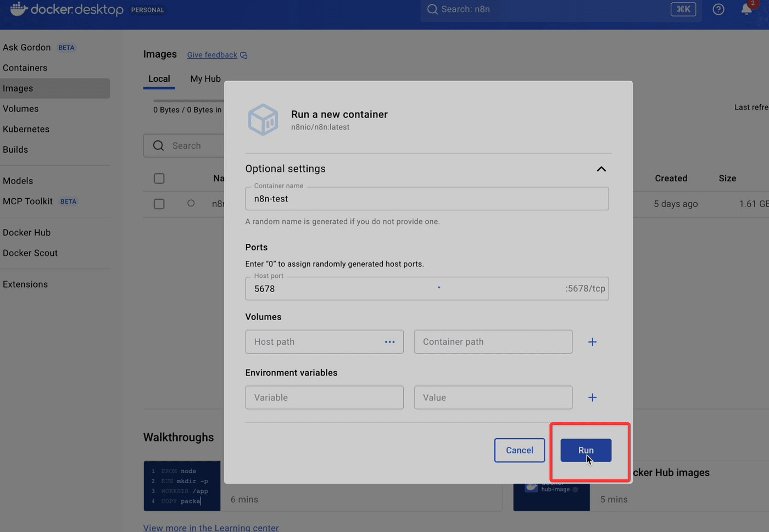Click the plus icon to add volume
Screen dimensions: 769x532
(x=592, y=342)
